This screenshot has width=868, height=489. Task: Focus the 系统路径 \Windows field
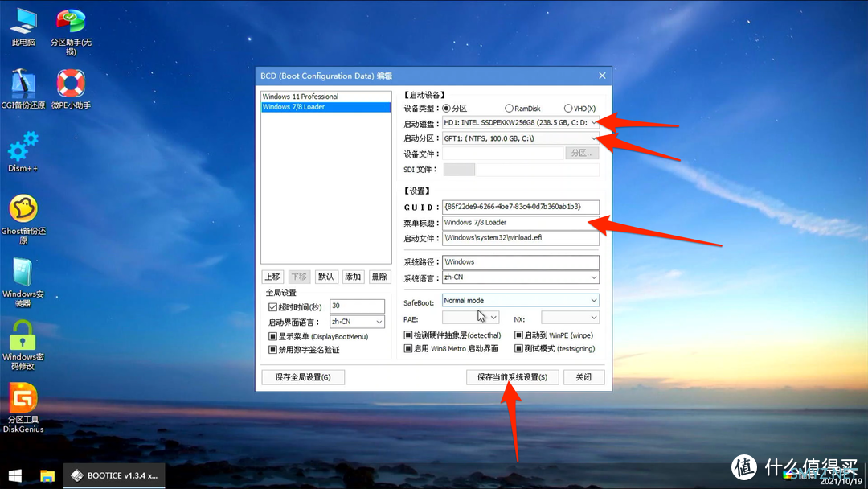click(520, 262)
